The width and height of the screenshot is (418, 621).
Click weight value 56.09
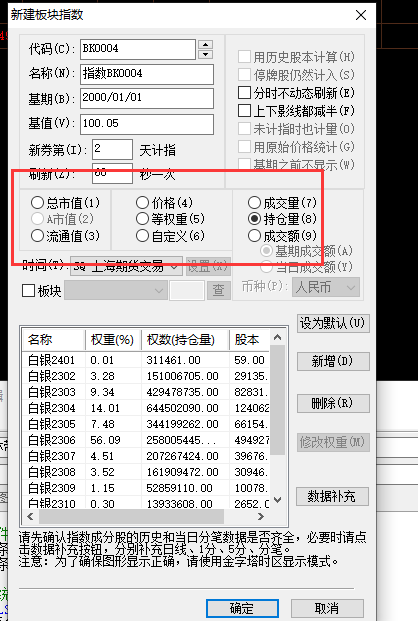105,440
